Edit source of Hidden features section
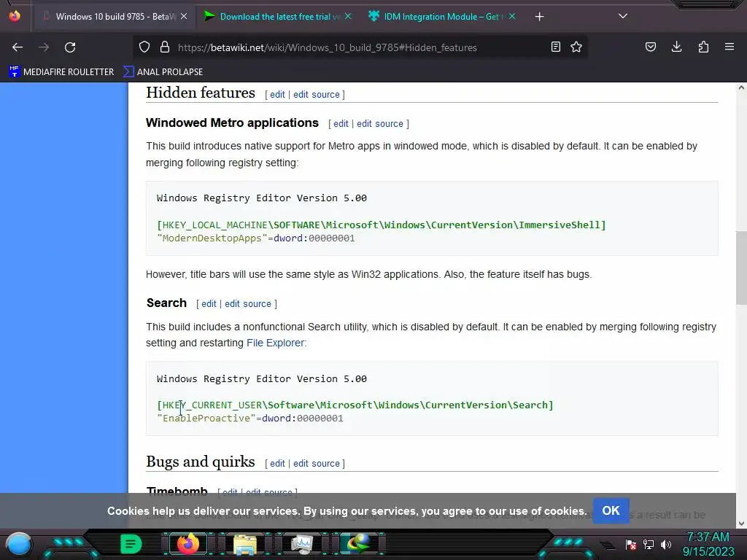747x560 pixels. coord(317,94)
